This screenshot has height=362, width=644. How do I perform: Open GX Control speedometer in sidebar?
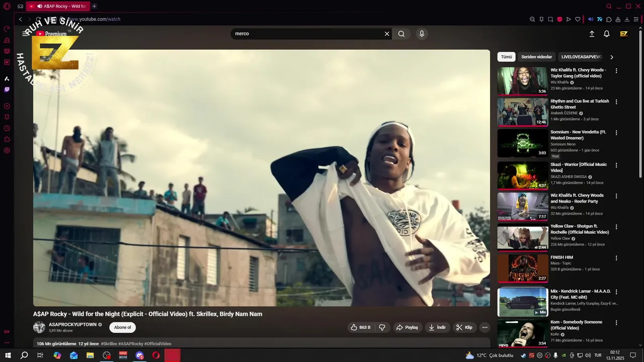tap(7, 29)
